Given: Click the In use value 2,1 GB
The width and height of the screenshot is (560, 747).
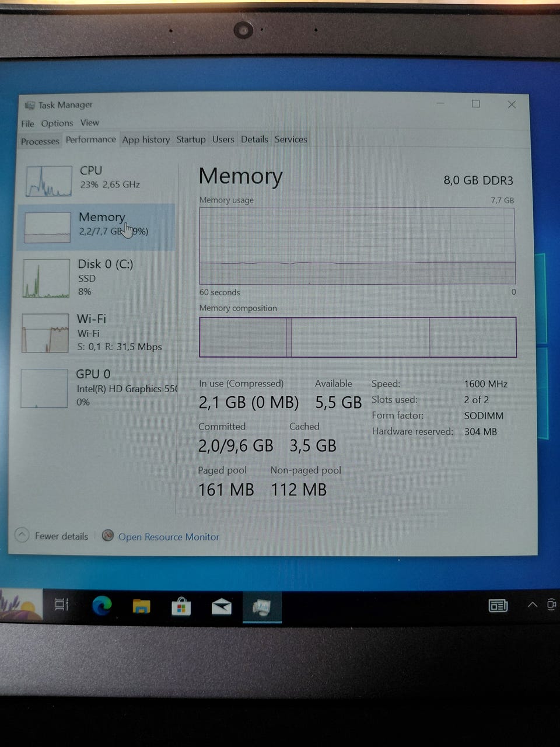Looking at the screenshot, I should coord(249,403).
